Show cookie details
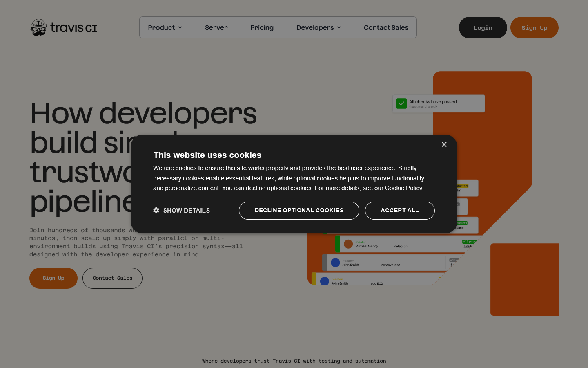Image resolution: width=588 pixels, height=368 pixels. coord(182,210)
